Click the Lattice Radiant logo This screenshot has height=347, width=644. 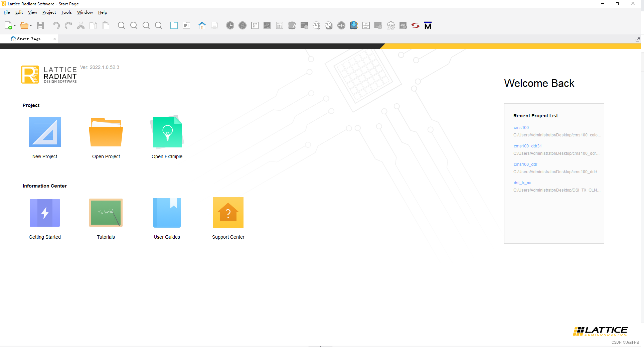(x=49, y=75)
